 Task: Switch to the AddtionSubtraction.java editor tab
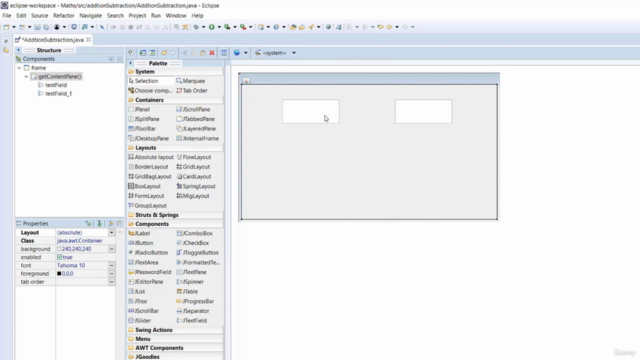coord(53,40)
